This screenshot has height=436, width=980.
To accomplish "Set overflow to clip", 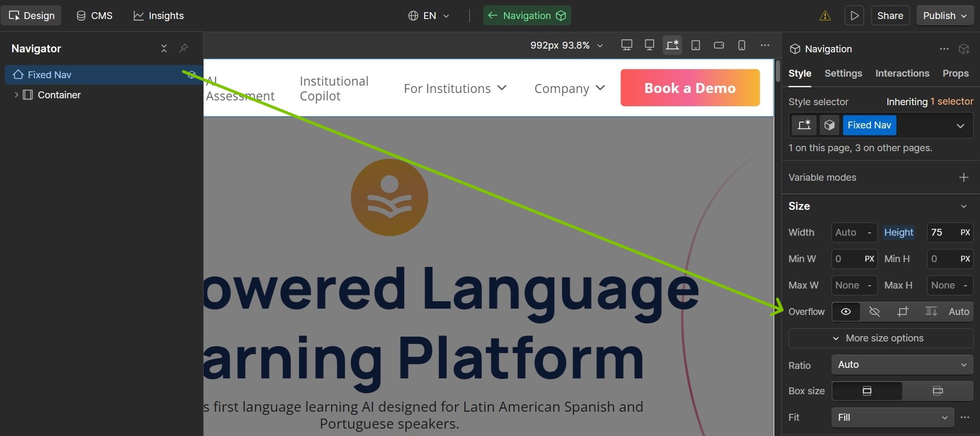I will coord(903,312).
